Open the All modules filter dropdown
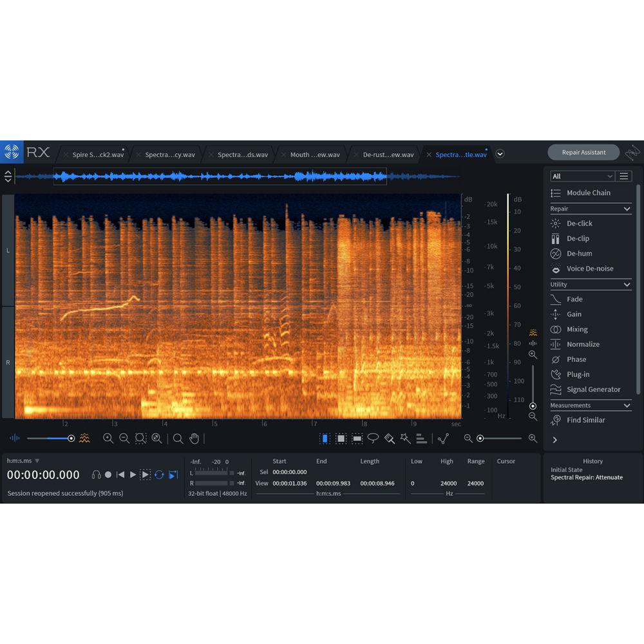This screenshot has height=644, width=644. 582,176
